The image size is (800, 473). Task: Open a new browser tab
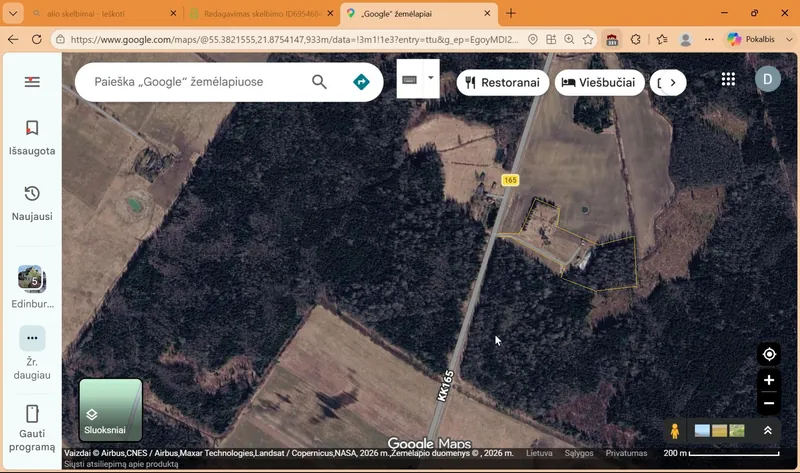(x=511, y=14)
